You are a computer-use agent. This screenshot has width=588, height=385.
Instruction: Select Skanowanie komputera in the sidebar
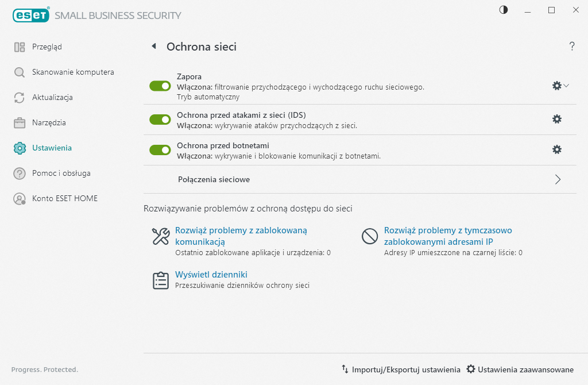73,72
